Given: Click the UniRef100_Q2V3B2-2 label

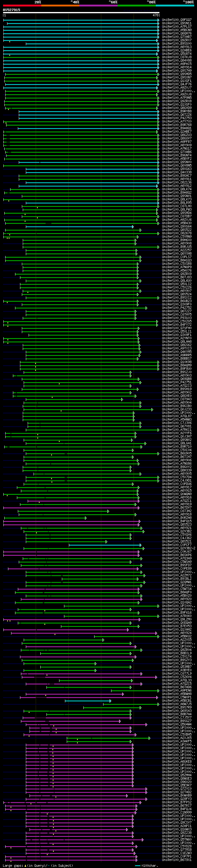Looking at the screenshot, I should (x=179, y=548).
